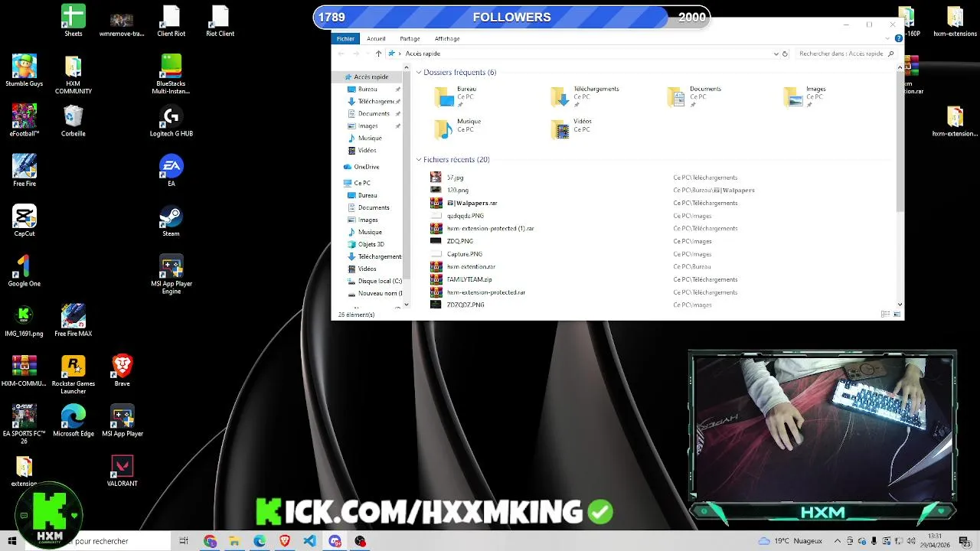Go up one folder level
This screenshot has width=980, height=551.
coord(378,54)
